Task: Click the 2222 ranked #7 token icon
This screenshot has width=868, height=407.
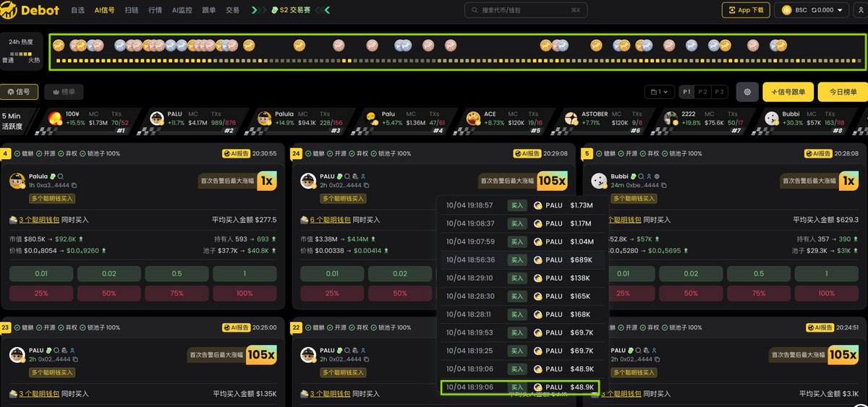Action: (671, 118)
